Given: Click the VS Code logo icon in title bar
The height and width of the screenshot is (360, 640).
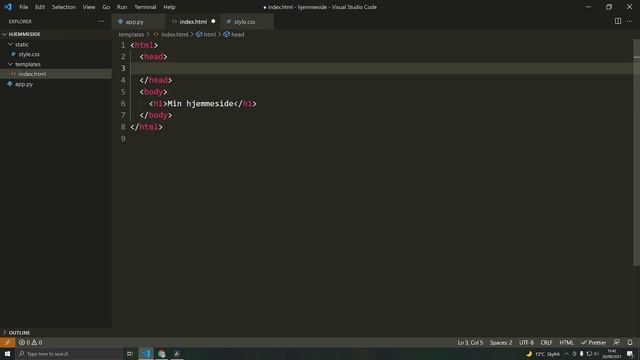Looking at the screenshot, I should click(x=8, y=7).
